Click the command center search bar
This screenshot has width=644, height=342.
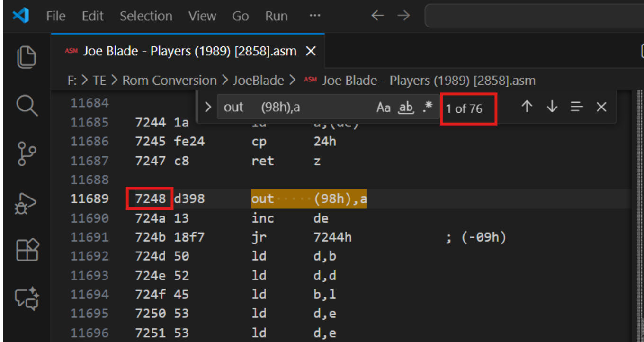pos(534,16)
